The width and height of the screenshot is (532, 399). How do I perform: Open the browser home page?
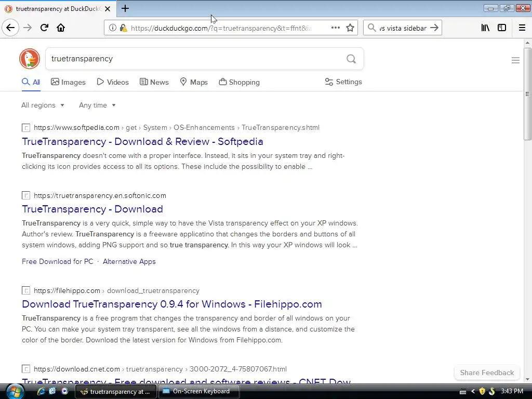(61, 28)
